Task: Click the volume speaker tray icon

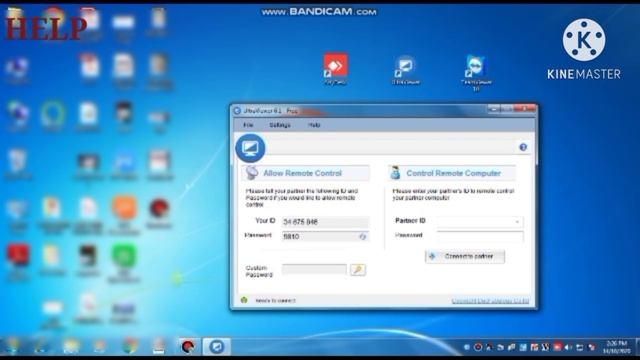Action: tap(569, 347)
